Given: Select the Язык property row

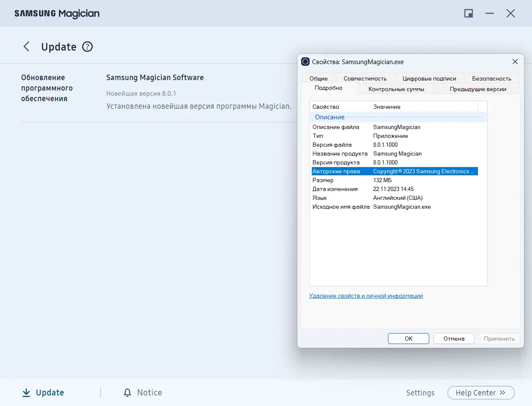Looking at the screenshot, I should click(395, 198).
